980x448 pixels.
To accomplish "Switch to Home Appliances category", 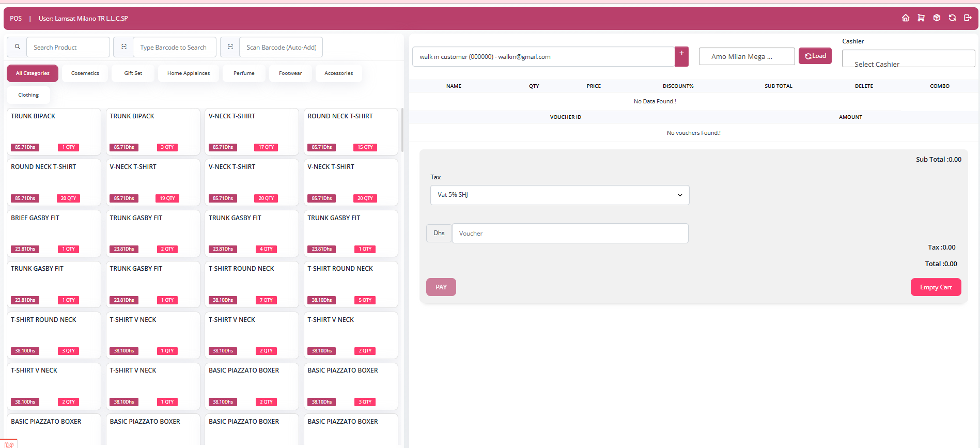I will (x=189, y=73).
